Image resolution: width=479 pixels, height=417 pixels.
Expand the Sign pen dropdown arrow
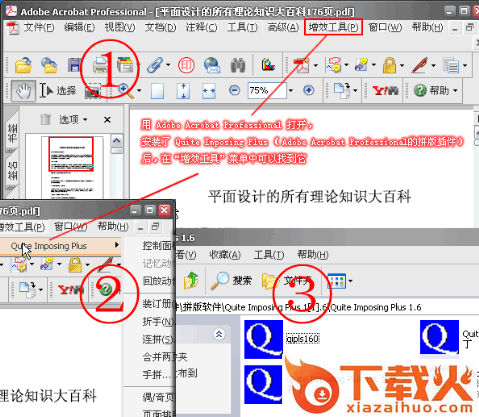(433, 65)
